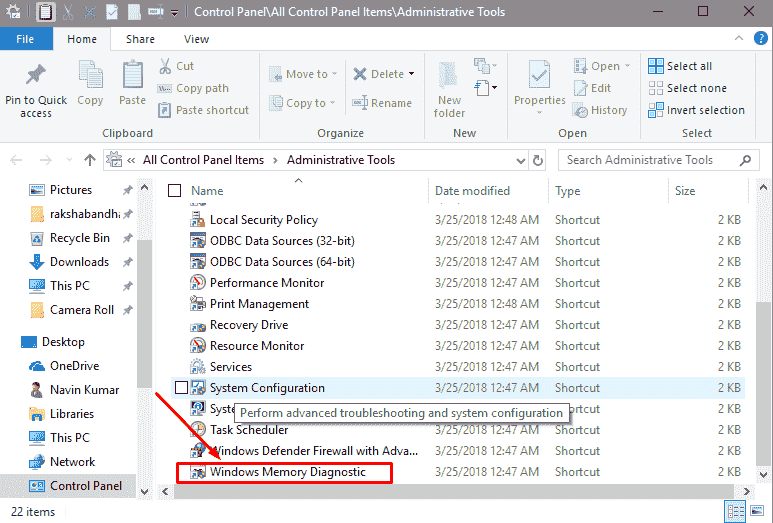The width and height of the screenshot is (773, 523).
Task: Open the Recent locations dropdown arrow
Action: pos(69,160)
